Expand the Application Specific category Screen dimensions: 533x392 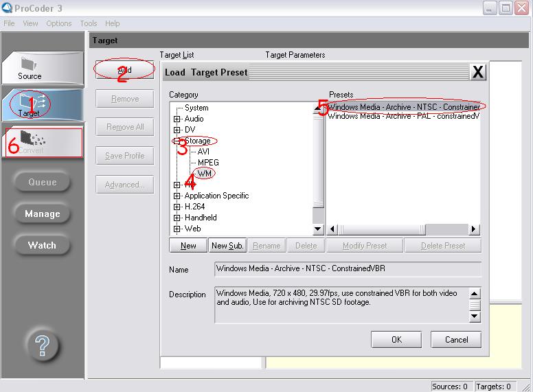[177, 196]
